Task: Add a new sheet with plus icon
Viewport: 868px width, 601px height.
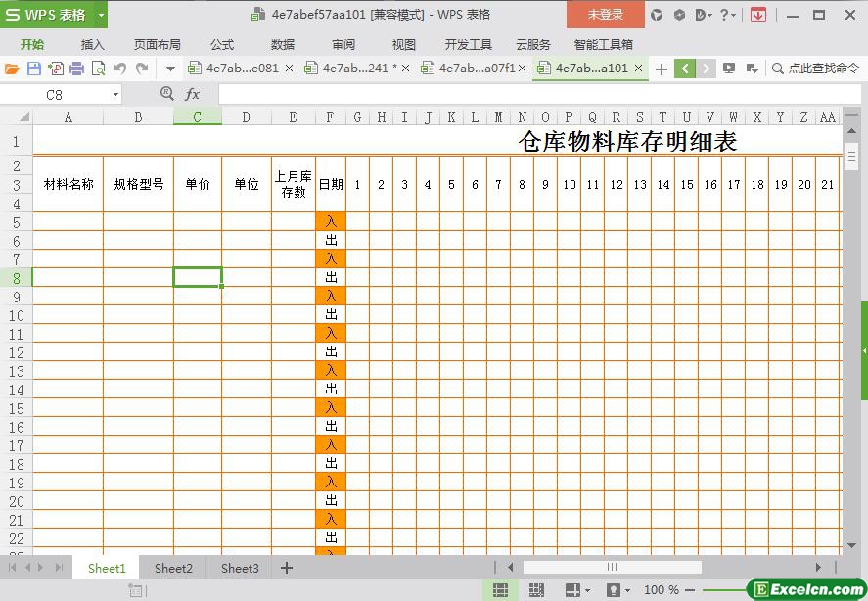Action: [x=287, y=568]
